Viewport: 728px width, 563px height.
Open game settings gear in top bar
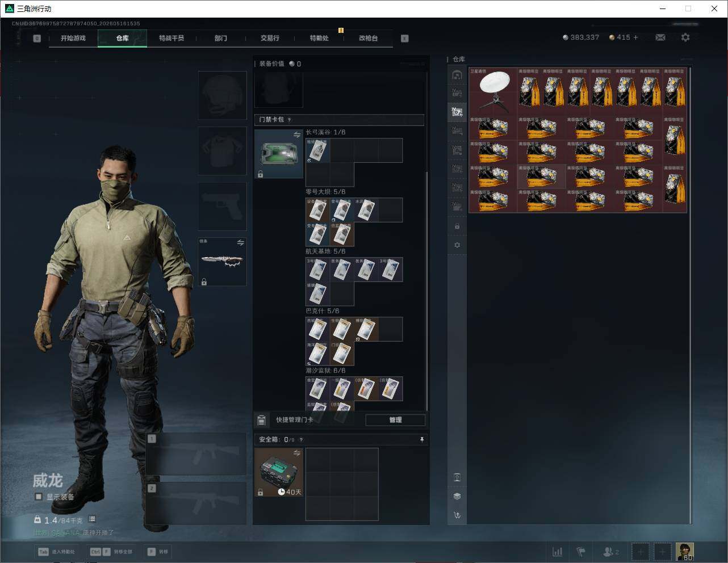tap(685, 37)
